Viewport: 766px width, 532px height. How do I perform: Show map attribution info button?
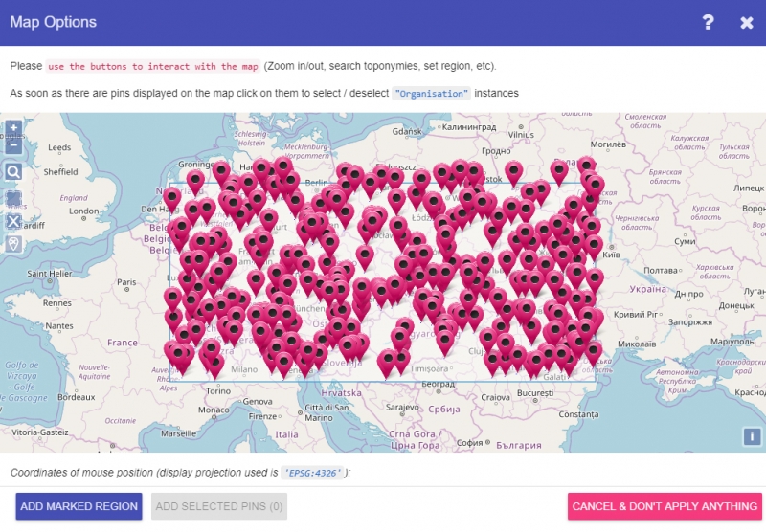(x=752, y=436)
